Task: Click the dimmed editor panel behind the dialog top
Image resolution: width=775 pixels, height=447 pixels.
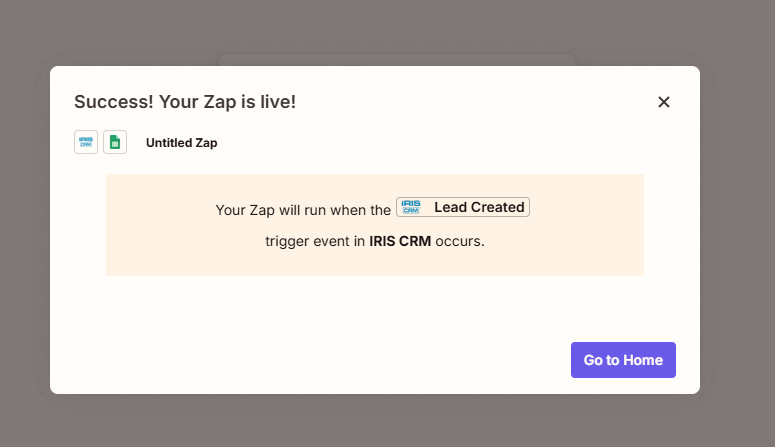Action: pyautogui.click(x=396, y=59)
